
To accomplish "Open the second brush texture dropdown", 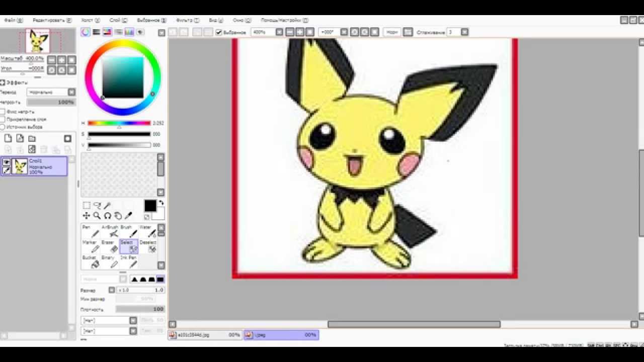I will click(x=133, y=331).
